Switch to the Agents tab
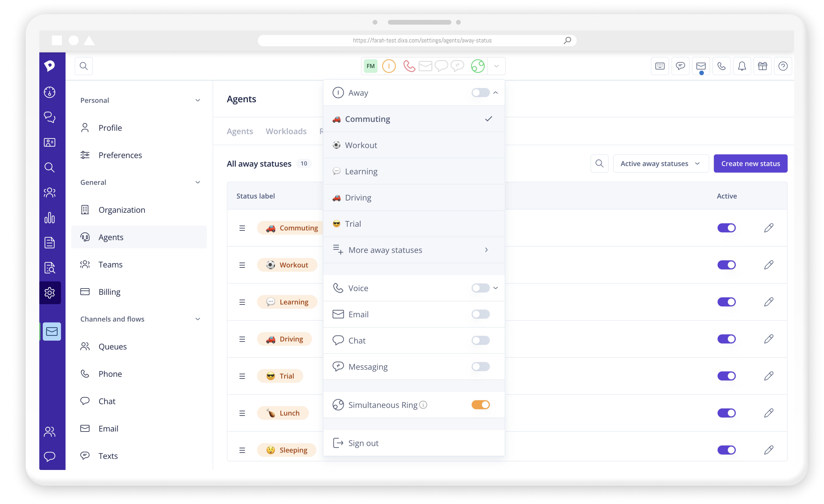Image resolution: width=824 pixels, height=504 pixels. tap(240, 131)
